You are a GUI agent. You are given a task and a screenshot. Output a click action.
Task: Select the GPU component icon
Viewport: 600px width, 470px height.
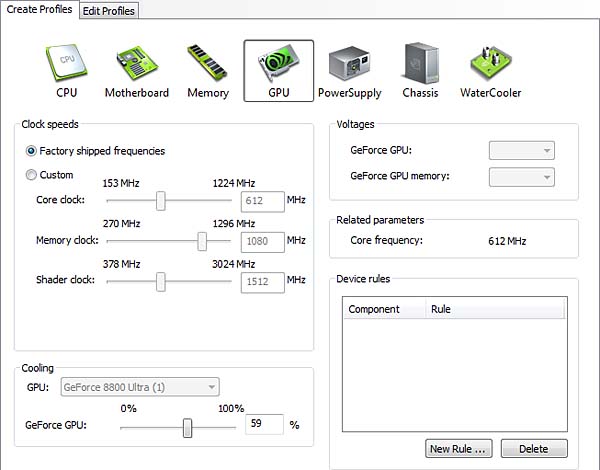click(279, 71)
